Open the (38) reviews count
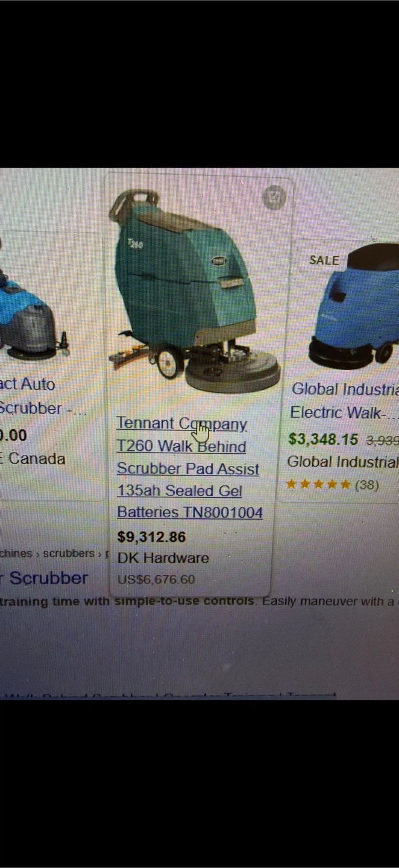 [366, 485]
